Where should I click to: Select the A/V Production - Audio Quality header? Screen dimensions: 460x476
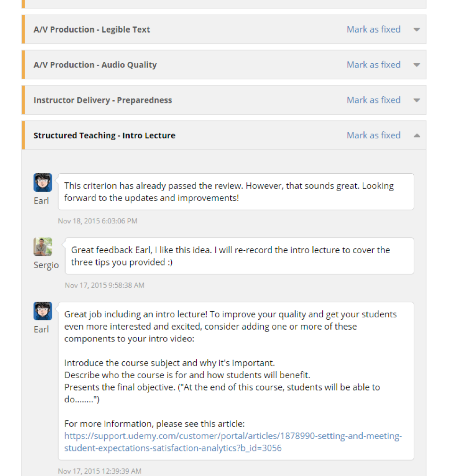(x=95, y=65)
